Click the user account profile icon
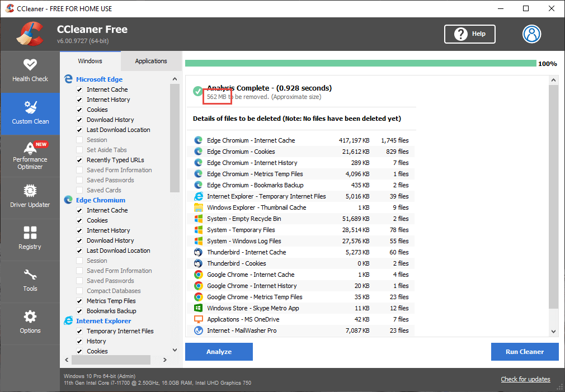The image size is (565, 392). (531, 34)
